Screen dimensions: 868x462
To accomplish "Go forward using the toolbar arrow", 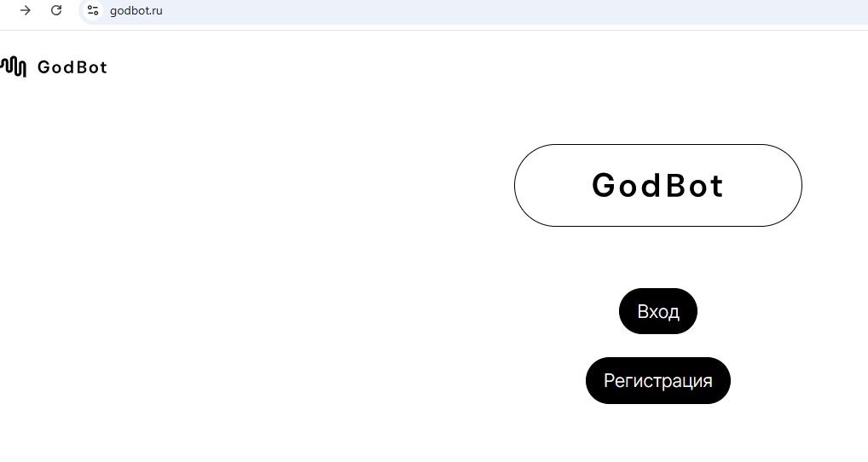I will [26, 10].
